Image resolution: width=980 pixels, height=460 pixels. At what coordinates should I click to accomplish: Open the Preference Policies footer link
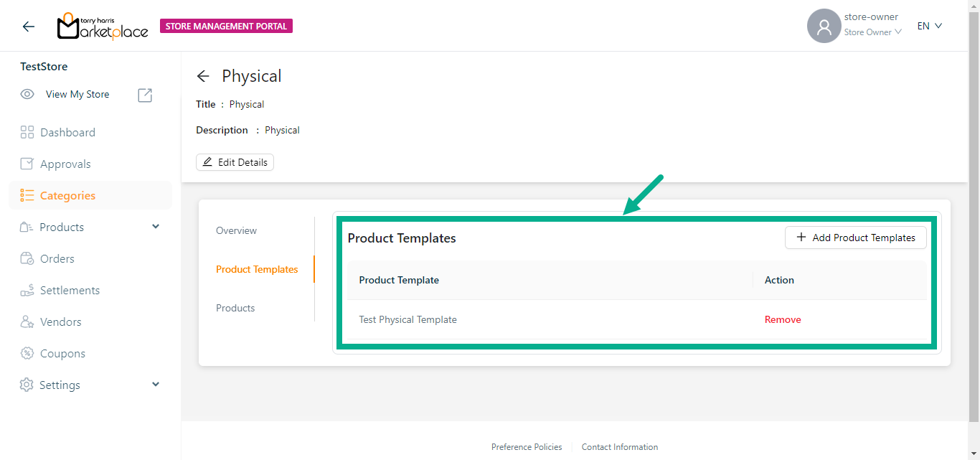(x=527, y=447)
